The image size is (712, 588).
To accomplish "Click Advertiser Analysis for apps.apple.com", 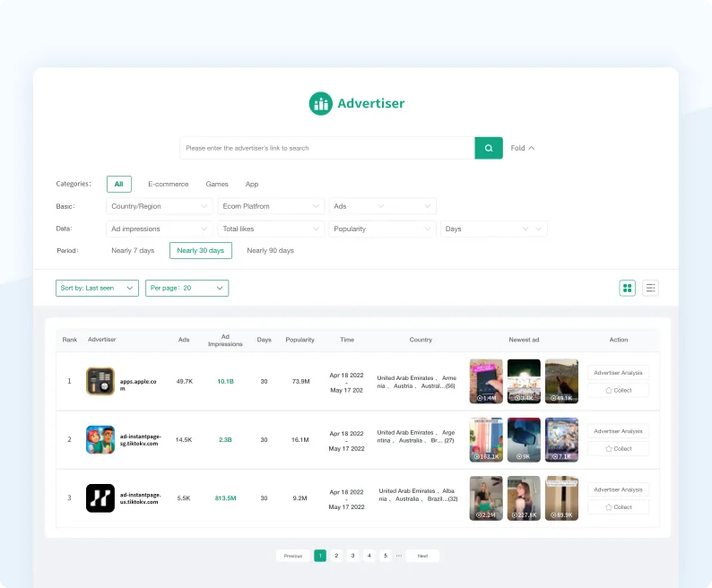I will (x=618, y=373).
